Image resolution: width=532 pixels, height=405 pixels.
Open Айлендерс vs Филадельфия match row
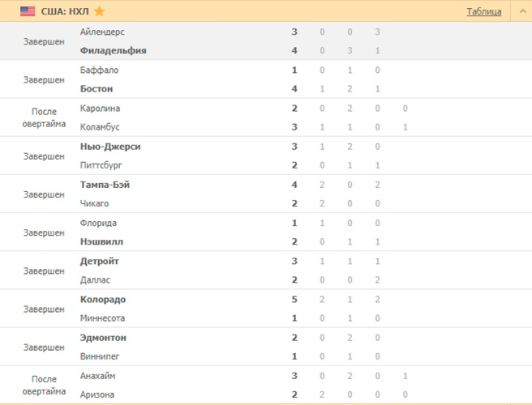266,41
